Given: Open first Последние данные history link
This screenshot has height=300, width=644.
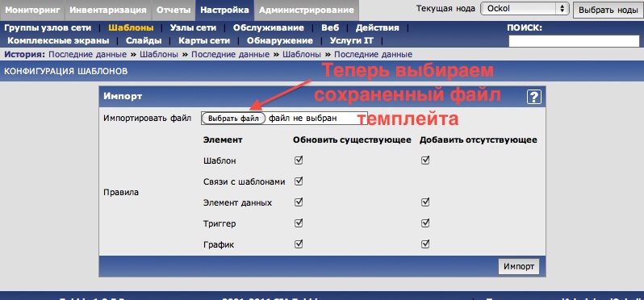Looking at the screenshot, I should point(87,54).
